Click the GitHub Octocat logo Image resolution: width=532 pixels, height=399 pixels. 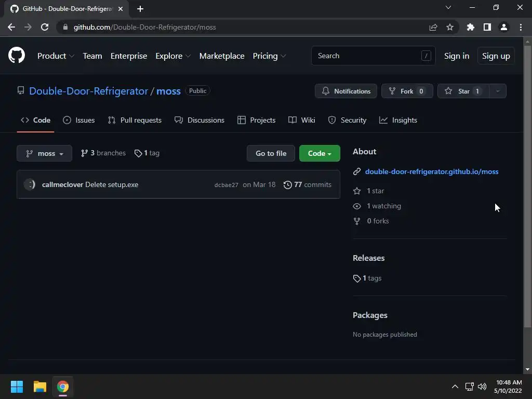17,55
